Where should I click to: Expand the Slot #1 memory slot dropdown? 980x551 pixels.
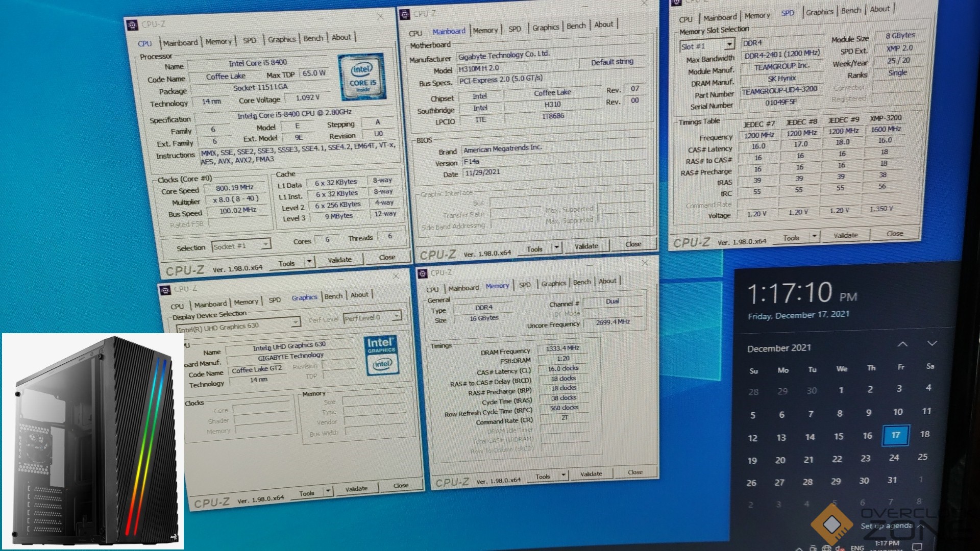(x=729, y=44)
